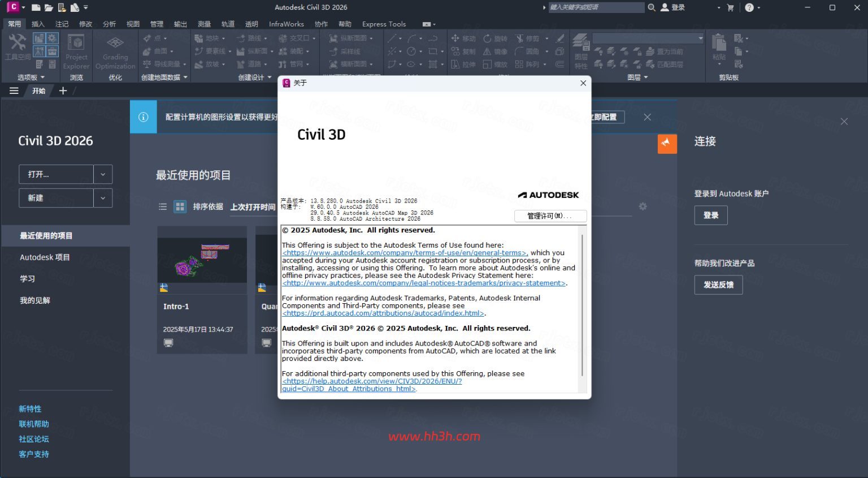
Task: Click the 镜像 mirror tool
Action: tap(495, 51)
